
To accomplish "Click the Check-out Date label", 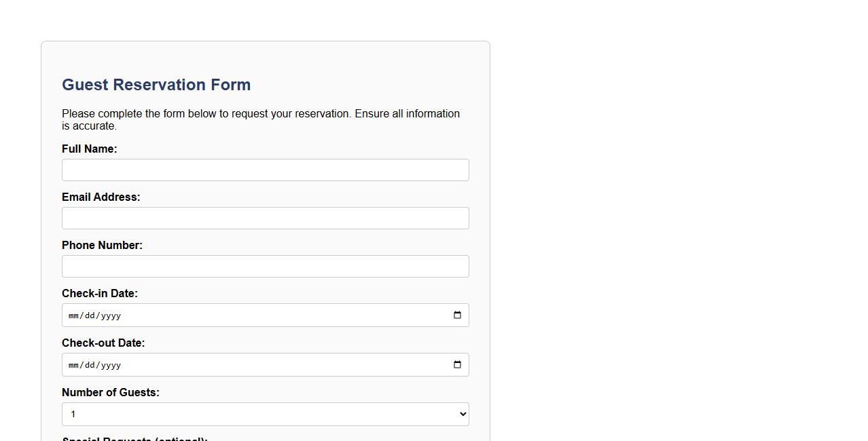I will (103, 343).
